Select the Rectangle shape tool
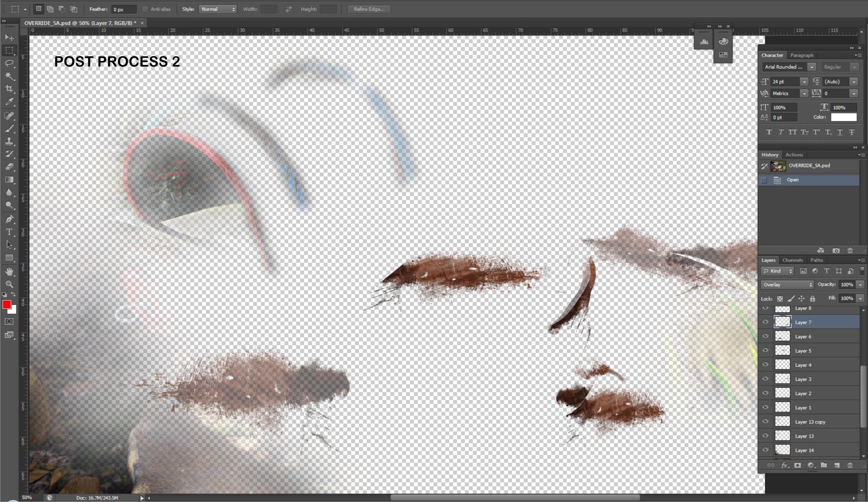Image resolution: width=868 pixels, height=502 pixels. tap(9, 258)
